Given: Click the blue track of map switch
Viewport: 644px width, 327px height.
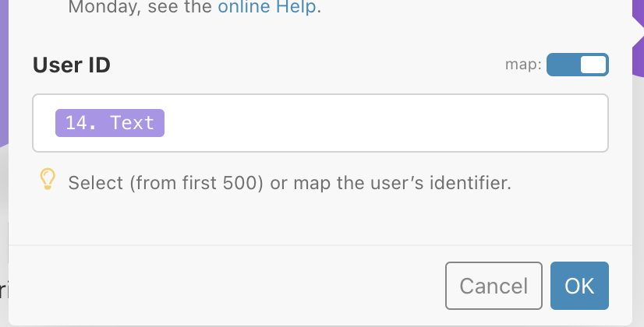Looking at the screenshot, I should click(563, 65).
